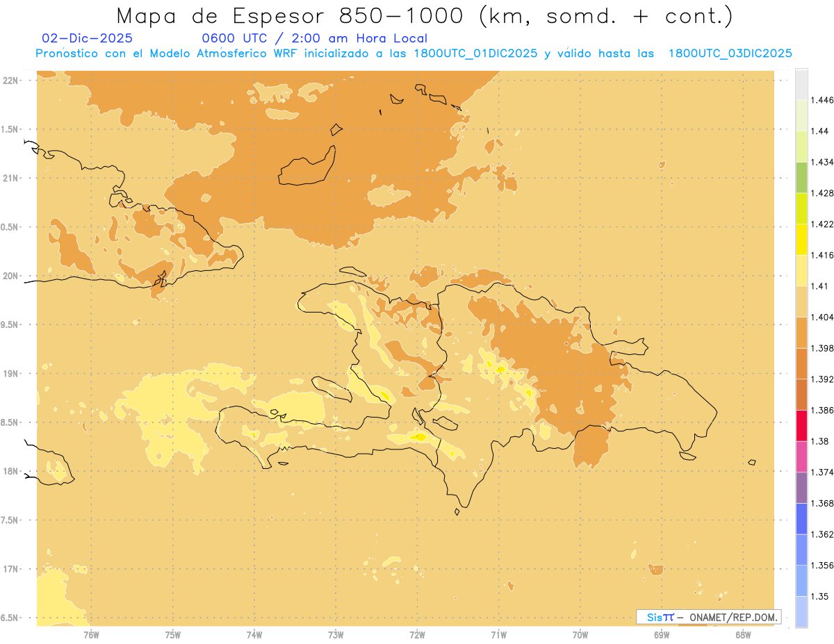Click the '20N' latitude label
This screenshot has height=644, width=834.
coord(11,276)
